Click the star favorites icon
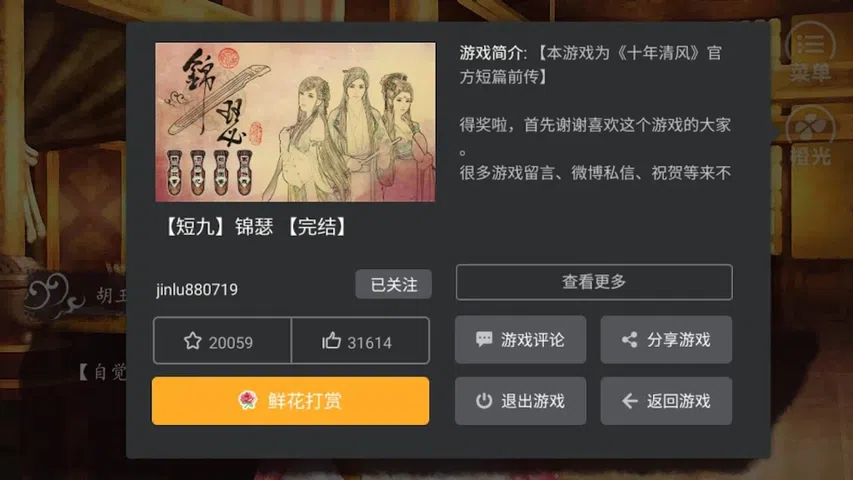 pos(193,341)
